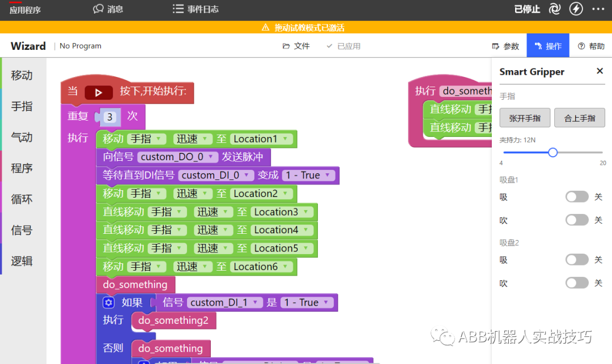Open 迅速 speed dropdown in Location6 row
The height and width of the screenshot is (364, 612).
point(193,267)
